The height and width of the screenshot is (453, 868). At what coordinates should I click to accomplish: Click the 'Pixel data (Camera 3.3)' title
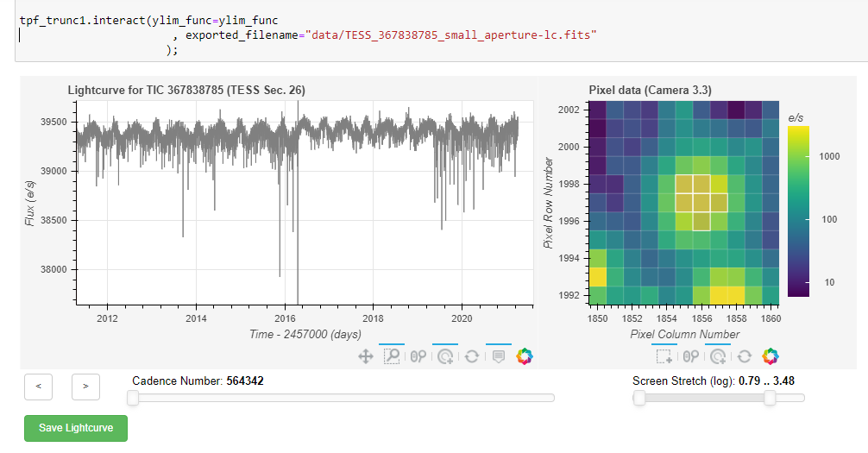650,91
